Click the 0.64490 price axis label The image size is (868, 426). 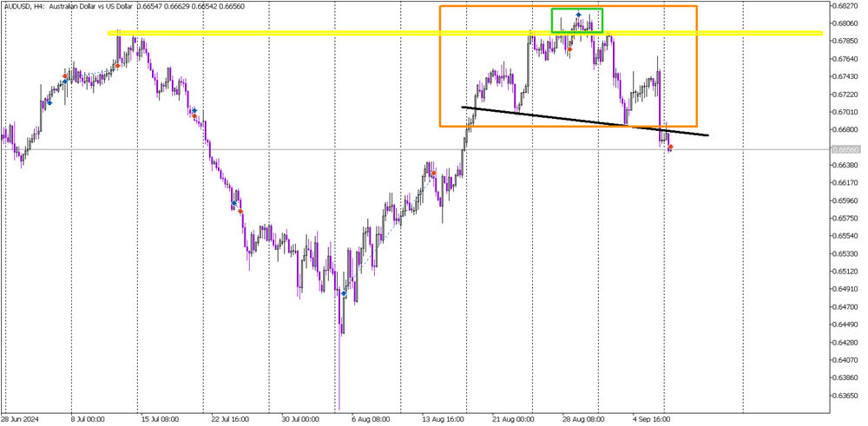[846, 324]
